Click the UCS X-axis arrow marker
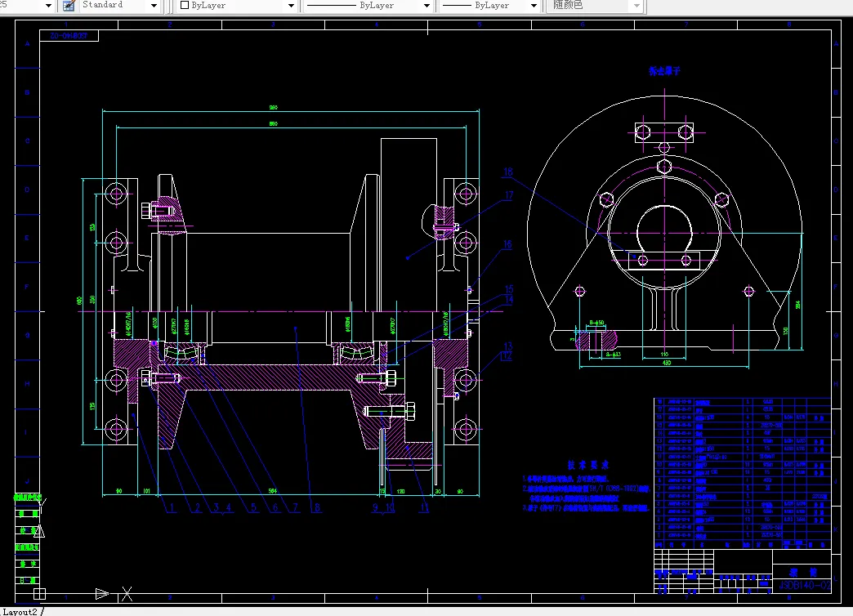Screen dimensions: 853x616 coord(102,594)
